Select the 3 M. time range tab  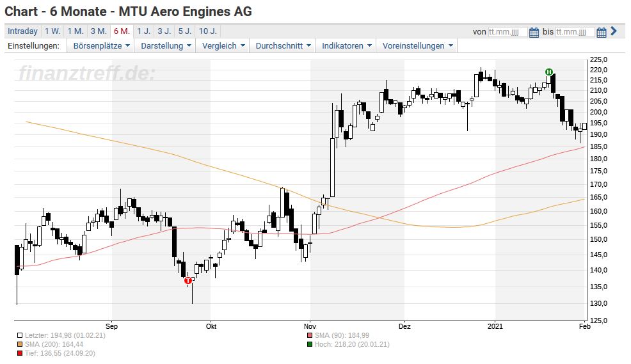coord(99,31)
